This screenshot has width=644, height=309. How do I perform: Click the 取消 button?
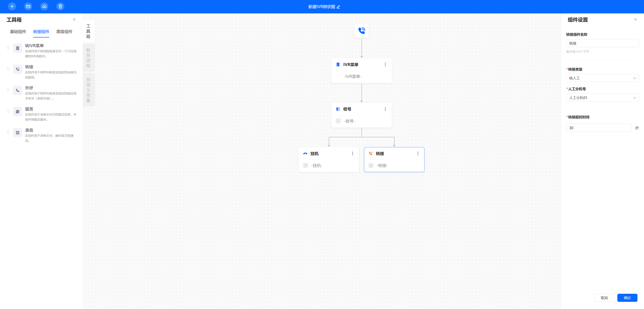pyautogui.click(x=604, y=298)
